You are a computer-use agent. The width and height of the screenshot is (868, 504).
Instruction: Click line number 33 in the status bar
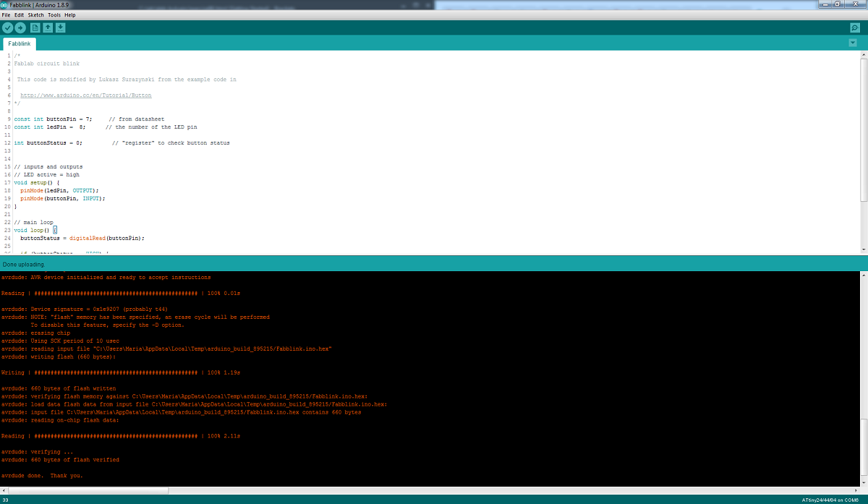pyautogui.click(x=5, y=500)
